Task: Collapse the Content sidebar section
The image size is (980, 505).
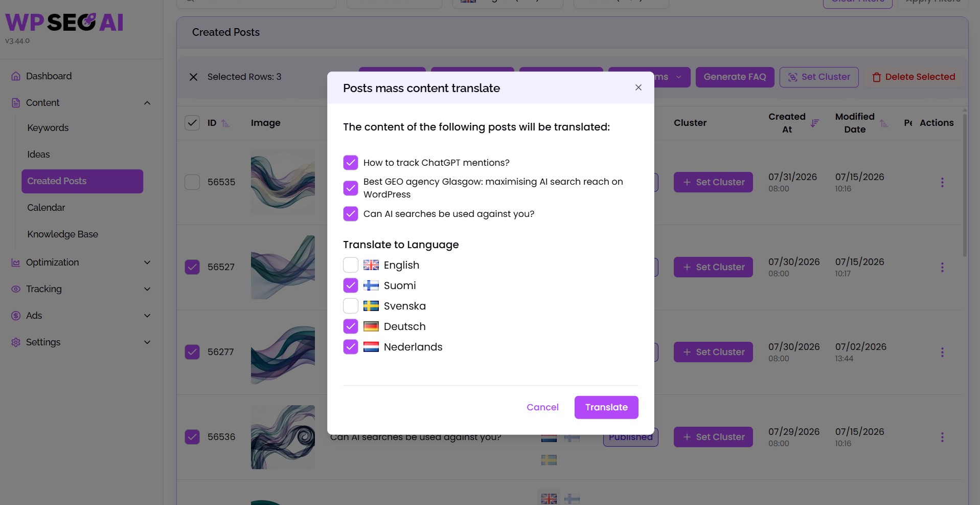Action: [x=147, y=103]
